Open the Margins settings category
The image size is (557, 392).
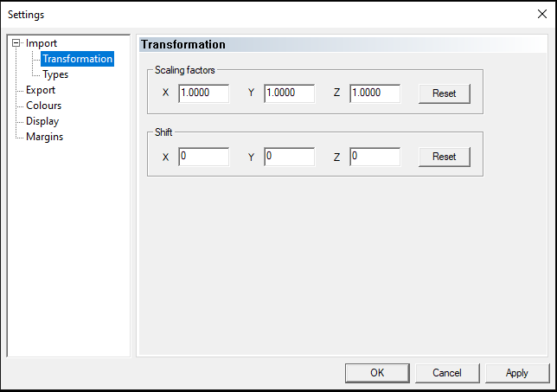44,137
